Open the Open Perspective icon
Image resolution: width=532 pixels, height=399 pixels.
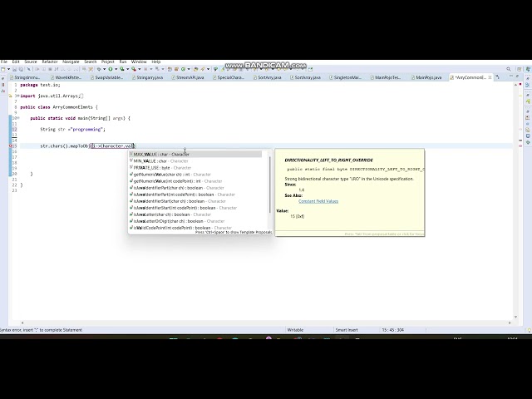(x=519, y=69)
